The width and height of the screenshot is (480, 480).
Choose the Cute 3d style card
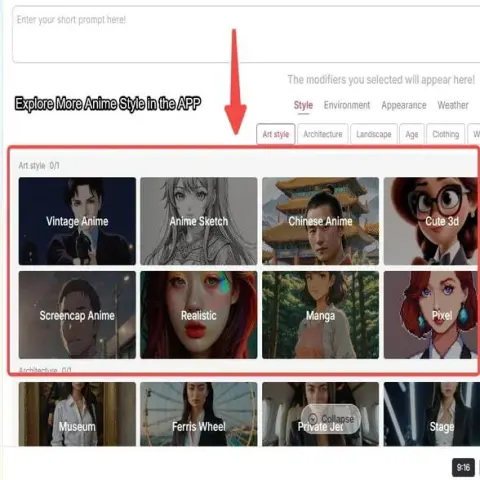click(x=431, y=221)
